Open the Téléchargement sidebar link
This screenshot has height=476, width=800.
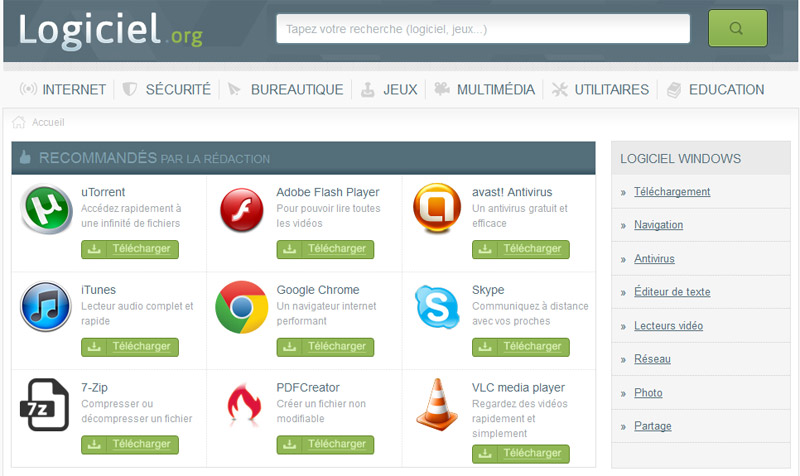[x=672, y=191]
